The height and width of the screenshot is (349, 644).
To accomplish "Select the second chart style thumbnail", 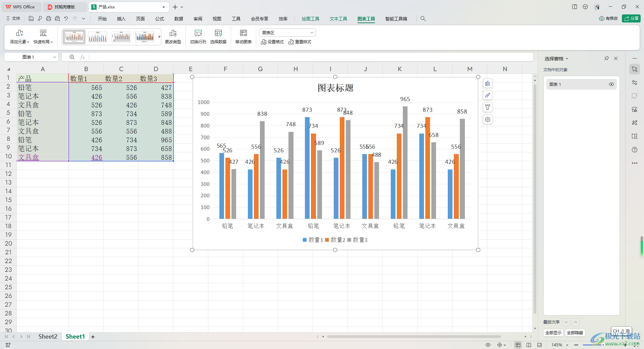I will tap(98, 37).
